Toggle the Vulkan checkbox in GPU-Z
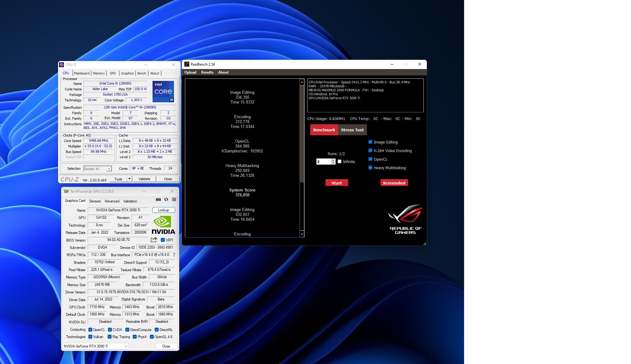Image resolution: width=631 pixels, height=364 pixels. (90, 337)
